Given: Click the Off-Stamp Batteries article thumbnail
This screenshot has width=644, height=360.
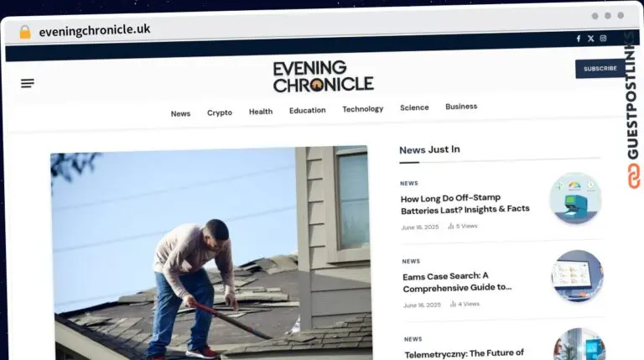Looking at the screenshot, I should coord(575,198).
